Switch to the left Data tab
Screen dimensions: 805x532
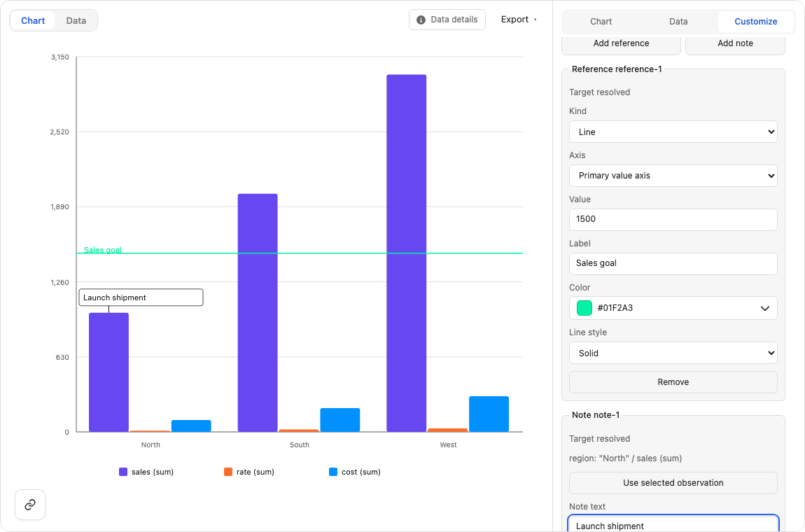pyautogui.click(x=76, y=20)
